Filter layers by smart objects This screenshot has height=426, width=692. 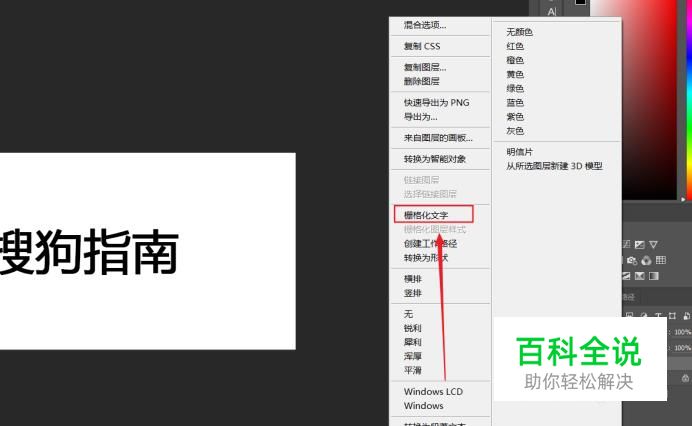click(686, 316)
